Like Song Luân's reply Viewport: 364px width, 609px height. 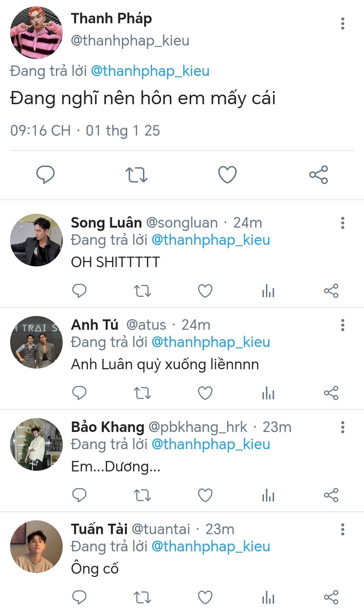pyautogui.click(x=205, y=291)
